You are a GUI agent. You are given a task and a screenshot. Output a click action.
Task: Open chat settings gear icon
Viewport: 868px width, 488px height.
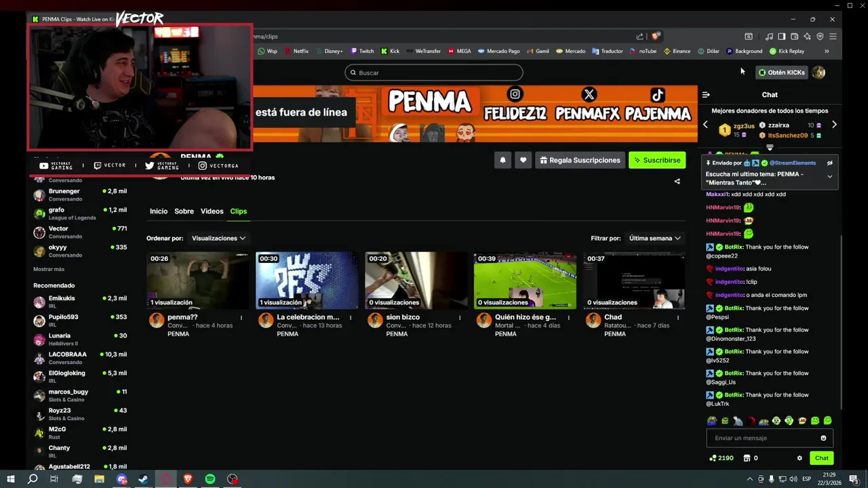(800, 458)
